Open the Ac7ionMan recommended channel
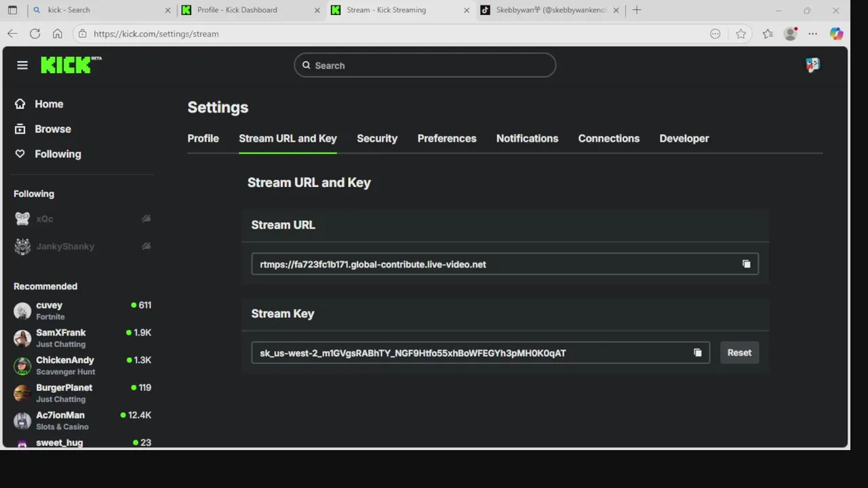 [83, 421]
